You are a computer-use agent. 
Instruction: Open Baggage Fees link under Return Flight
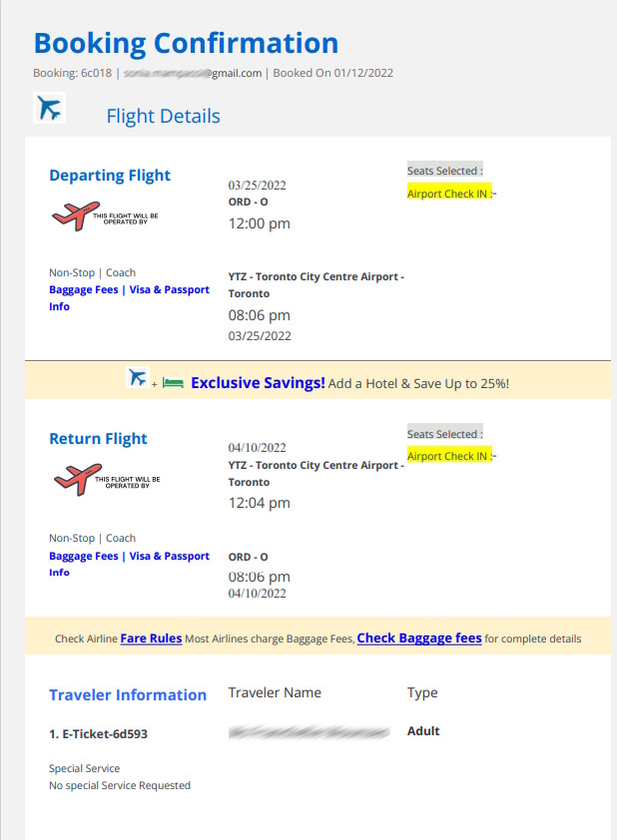(84, 556)
